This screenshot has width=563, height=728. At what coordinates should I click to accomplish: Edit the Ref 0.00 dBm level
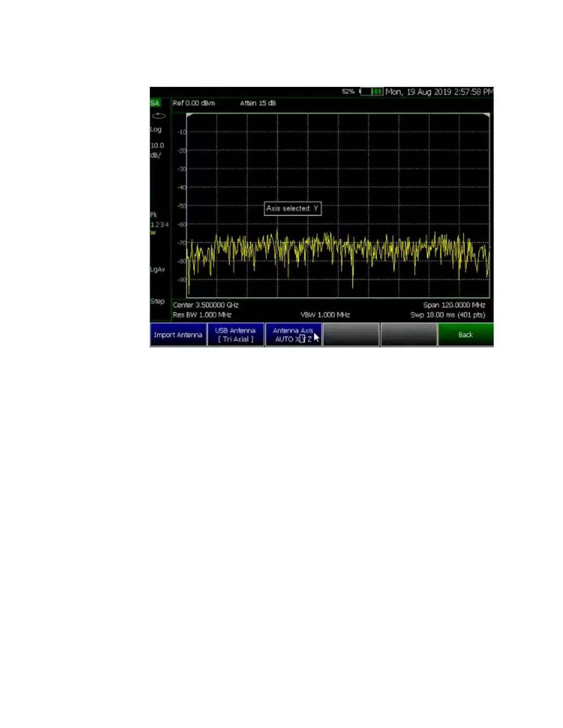(194, 103)
